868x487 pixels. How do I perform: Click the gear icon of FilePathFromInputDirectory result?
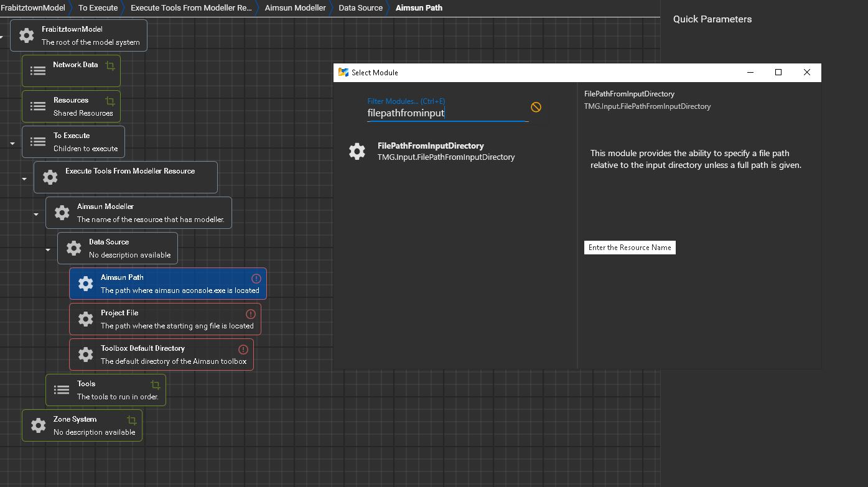(x=357, y=151)
